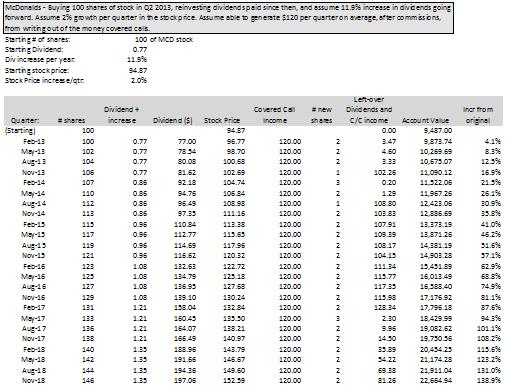Select the Starting stock price 94.87 cell
506x387 pixels.
click(138, 70)
